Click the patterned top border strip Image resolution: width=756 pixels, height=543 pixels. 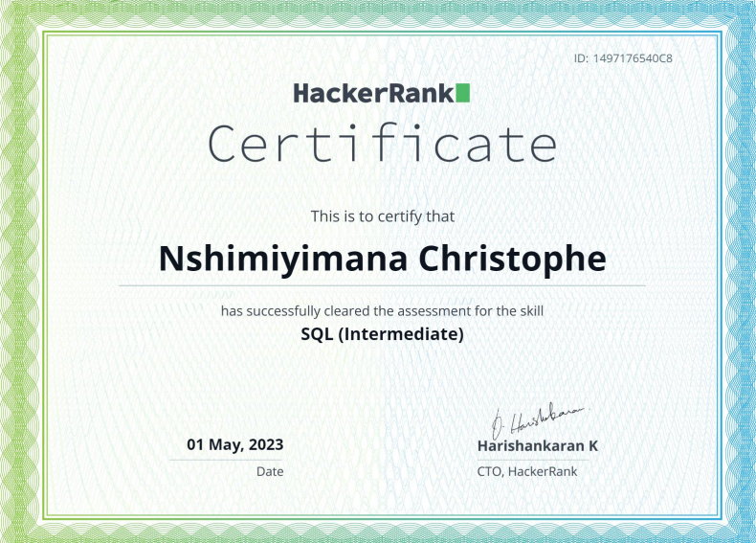pyautogui.click(x=378, y=13)
